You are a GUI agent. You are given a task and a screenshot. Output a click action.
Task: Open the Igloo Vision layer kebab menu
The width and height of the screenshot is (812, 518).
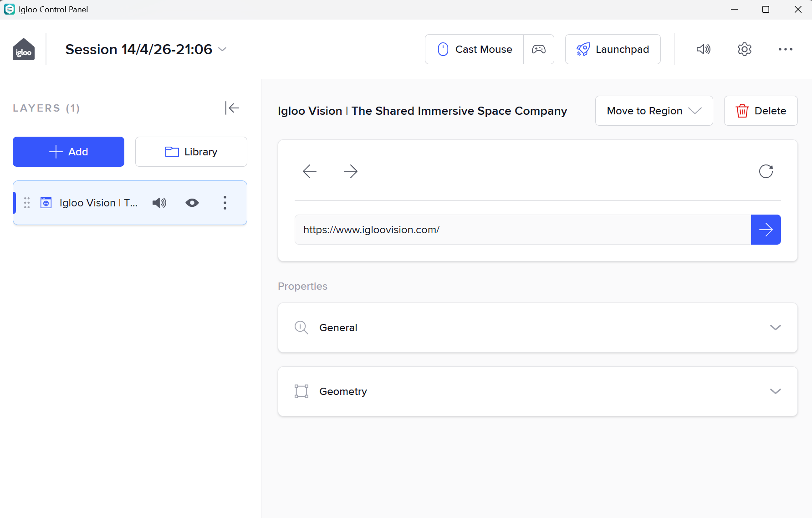tap(225, 203)
